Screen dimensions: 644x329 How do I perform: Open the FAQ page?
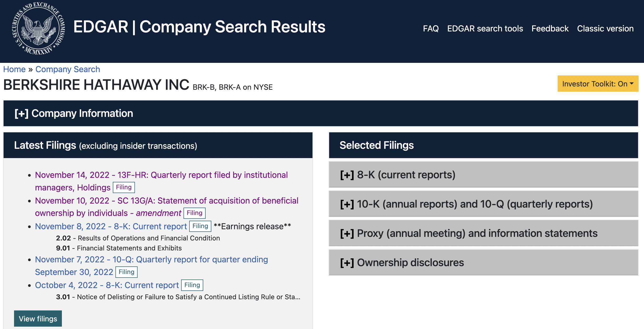[x=431, y=29]
